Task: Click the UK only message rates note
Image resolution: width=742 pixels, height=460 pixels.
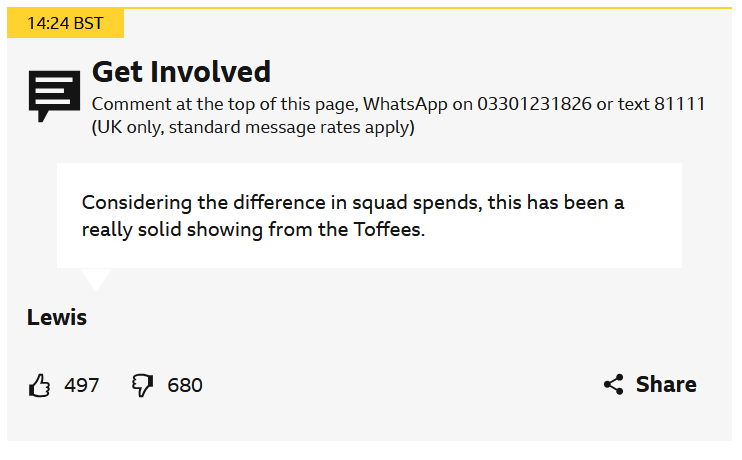Action: pos(253,127)
